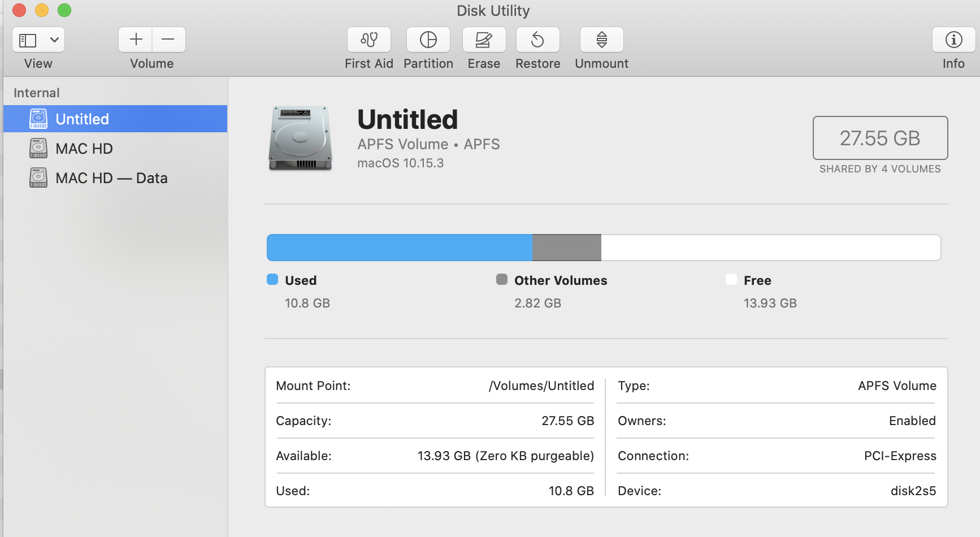Run First Aid stethoscope tool
This screenshot has height=537, width=980.
pos(369,40)
